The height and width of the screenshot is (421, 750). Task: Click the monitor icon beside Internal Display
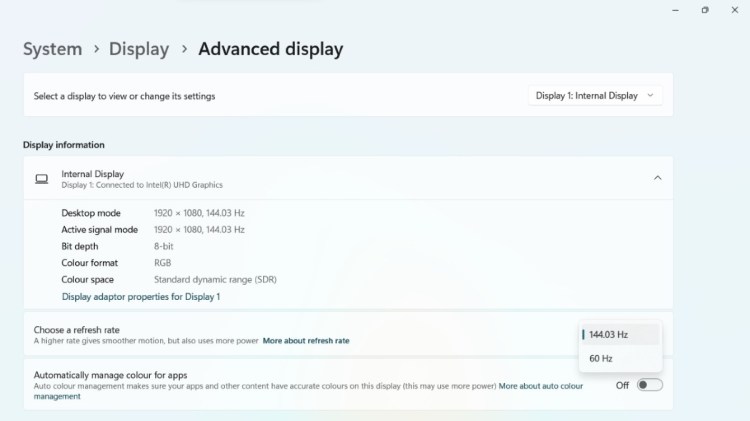point(41,179)
